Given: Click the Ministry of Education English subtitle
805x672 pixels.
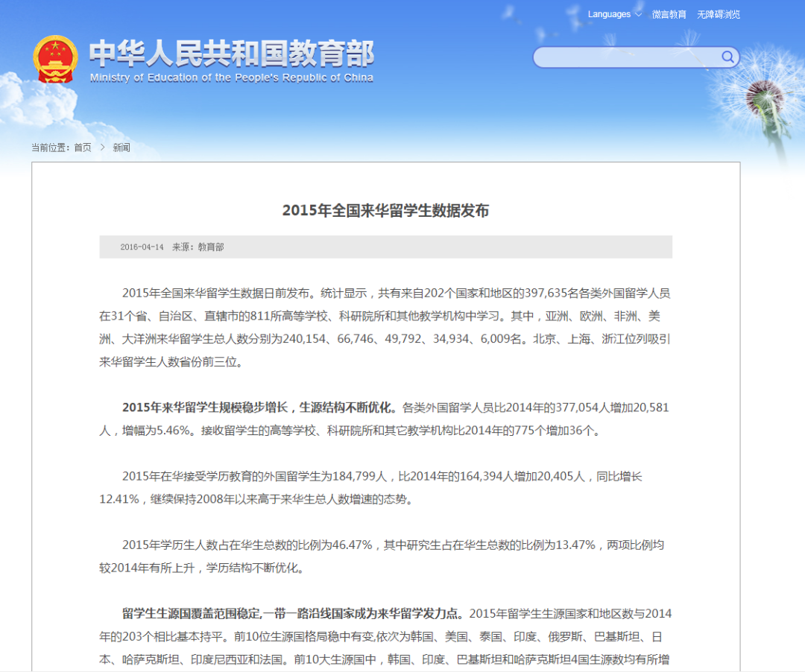Looking at the screenshot, I should 232,78.
